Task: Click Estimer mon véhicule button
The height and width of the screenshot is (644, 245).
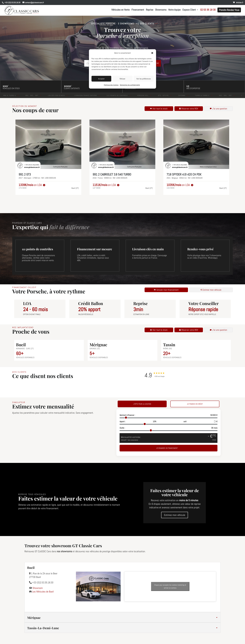Action: (x=211, y=290)
